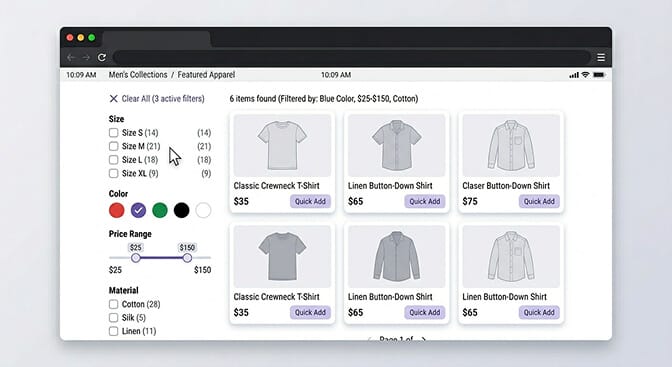Go back with the browser back arrow
Viewport: 672px width, 367px height.
(x=71, y=57)
